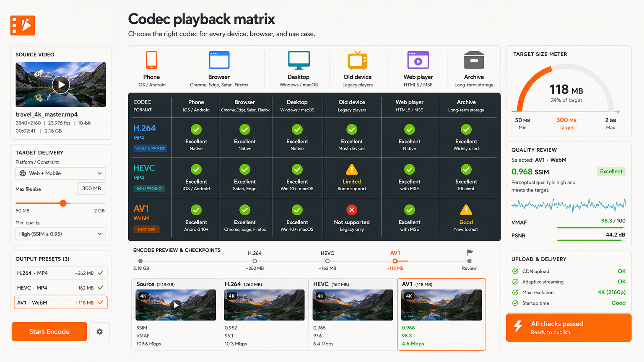Click AV1 Archive good warning icon

[x=466, y=209]
